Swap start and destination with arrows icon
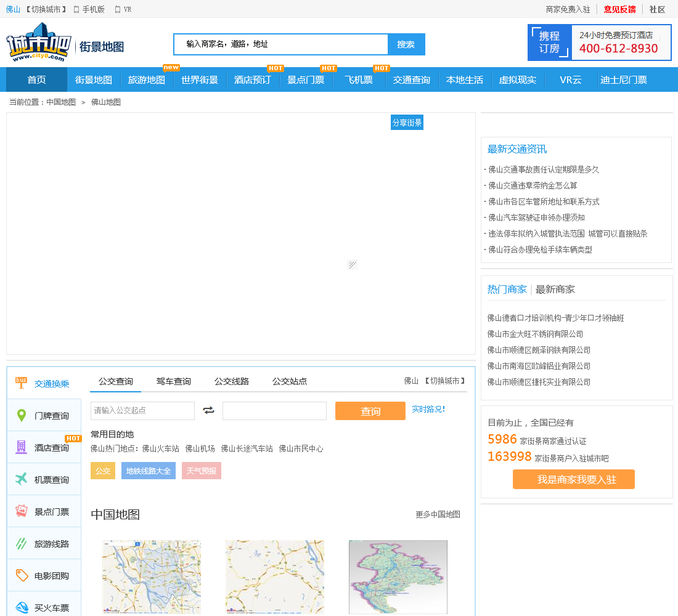This screenshot has width=678, height=616. tap(208, 410)
